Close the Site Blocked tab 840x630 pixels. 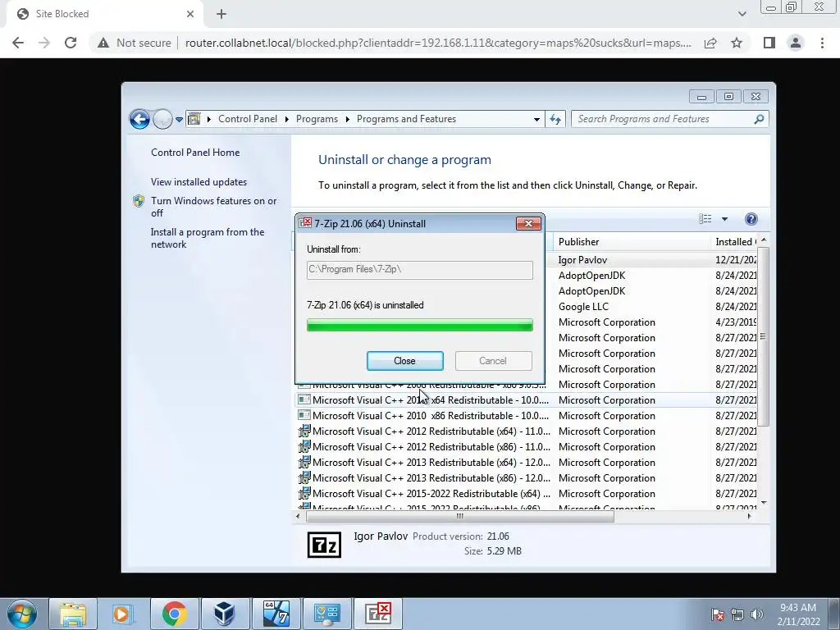pos(190,15)
